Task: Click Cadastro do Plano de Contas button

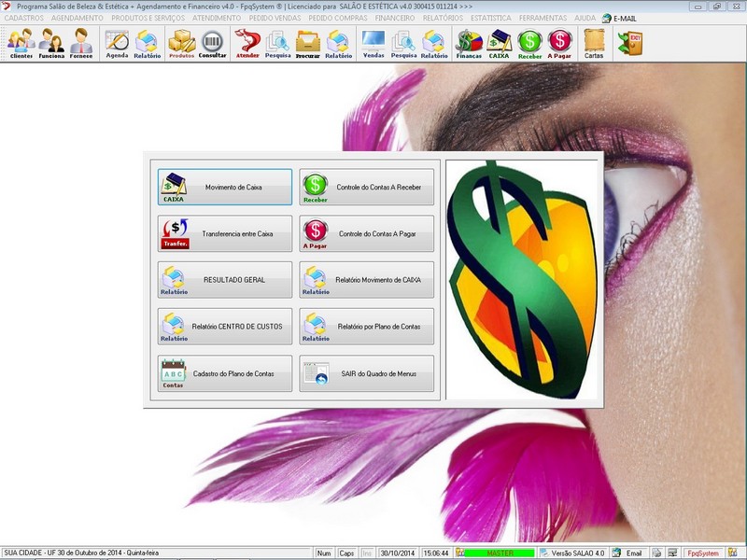Action: 225,374
